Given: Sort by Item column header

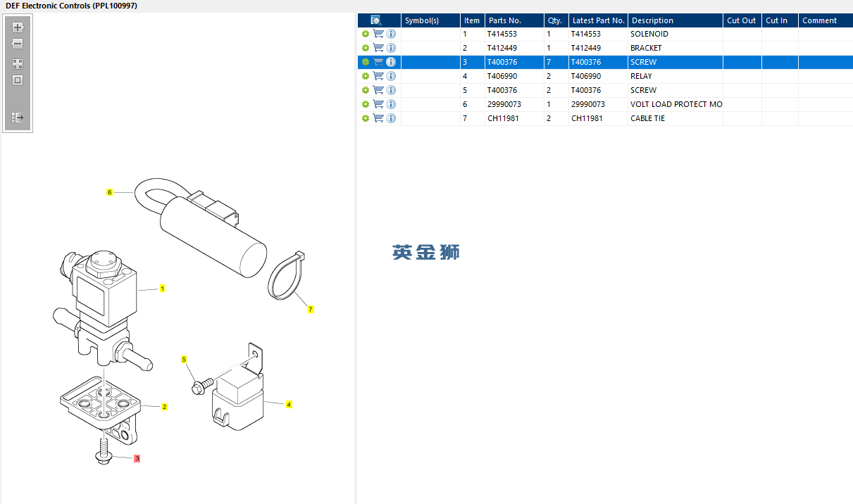Looking at the screenshot, I should [x=473, y=20].
